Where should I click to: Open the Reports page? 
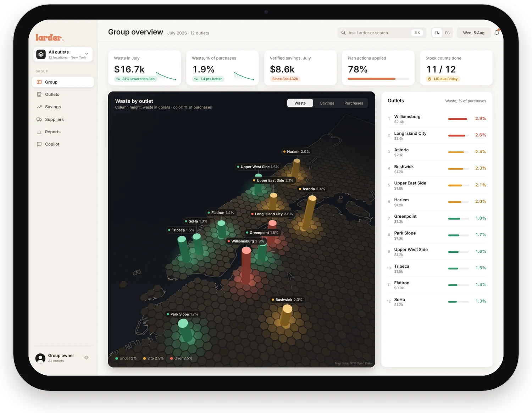point(63,132)
